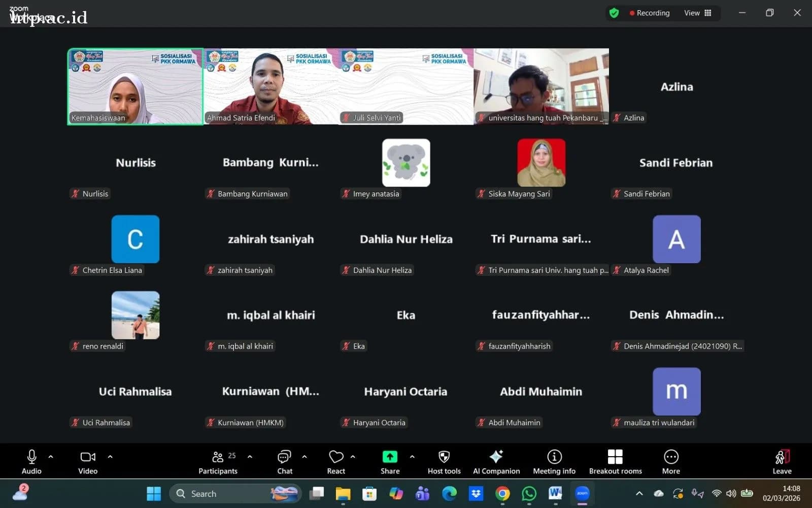This screenshot has width=812, height=508.
Task: Toggle the Audio microphone
Action: pyautogui.click(x=31, y=462)
